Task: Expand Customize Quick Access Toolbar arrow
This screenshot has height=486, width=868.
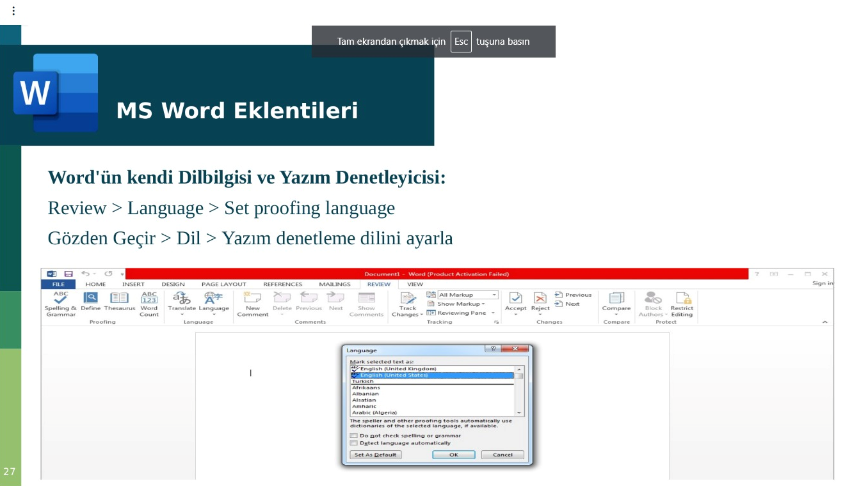Action: click(x=122, y=274)
